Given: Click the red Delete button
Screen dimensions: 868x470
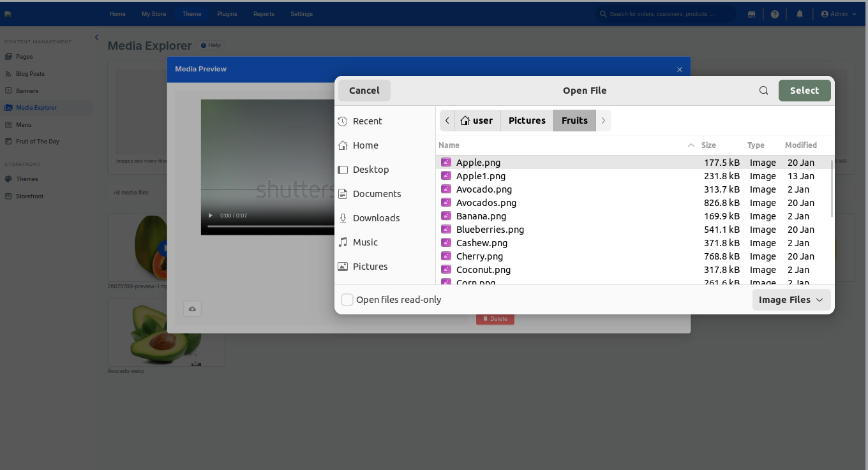Looking at the screenshot, I should pyautogui.click(x=495, y=319).
